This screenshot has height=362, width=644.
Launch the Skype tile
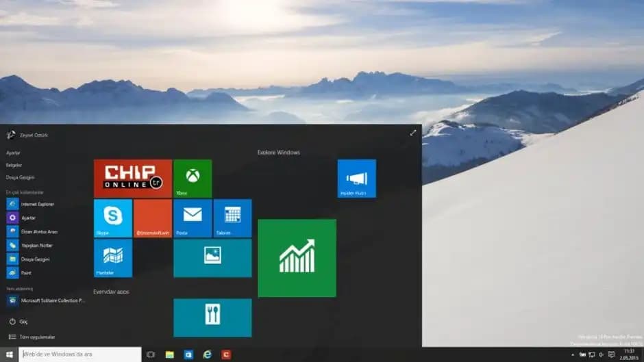tap(113, 218)
